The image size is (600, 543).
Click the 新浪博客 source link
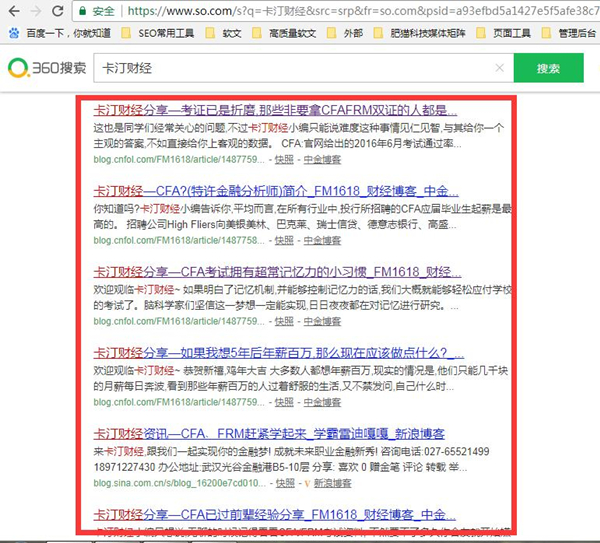tap(333, 483)
